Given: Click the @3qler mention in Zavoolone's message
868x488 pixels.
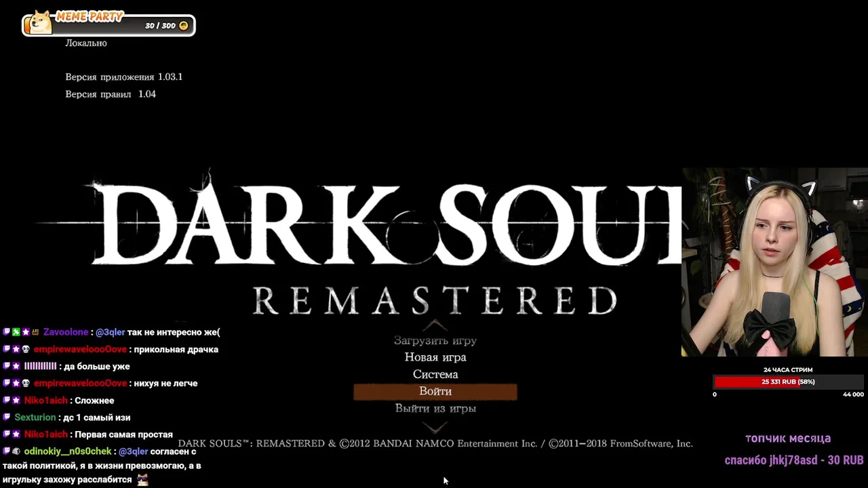Looking at the screenshot, I should (110, 332).
